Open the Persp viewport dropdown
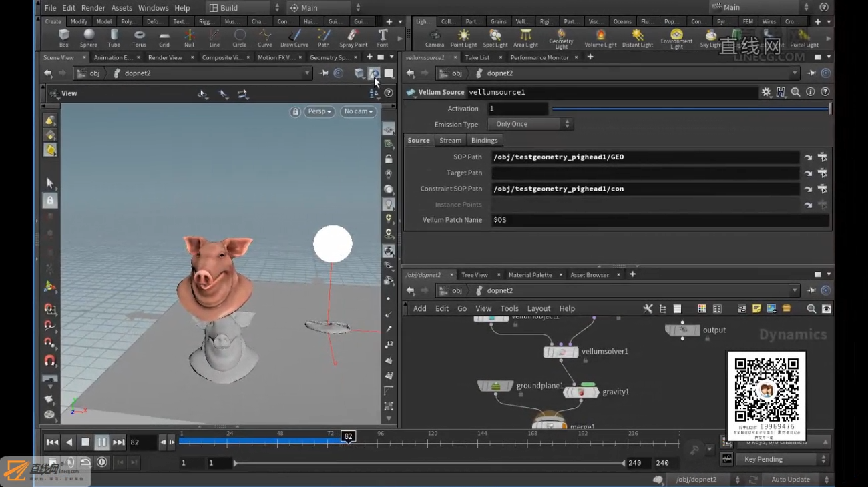The image size is (868, 487). coord(319,111)
